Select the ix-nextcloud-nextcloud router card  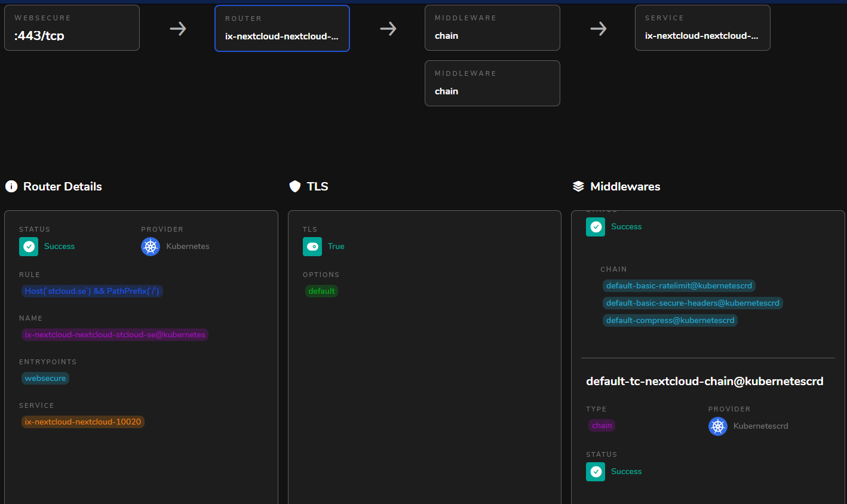[x=282, y=28]
